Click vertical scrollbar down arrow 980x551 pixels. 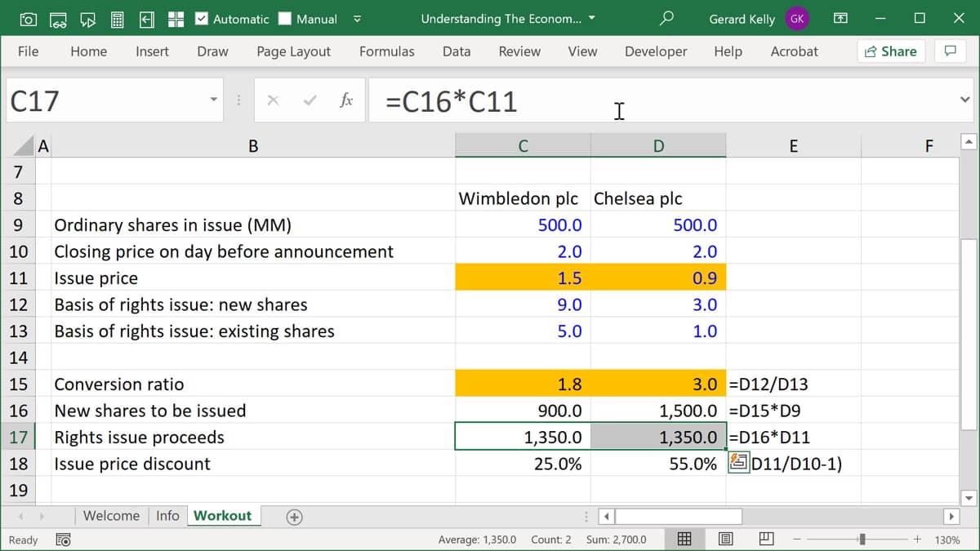969,497
